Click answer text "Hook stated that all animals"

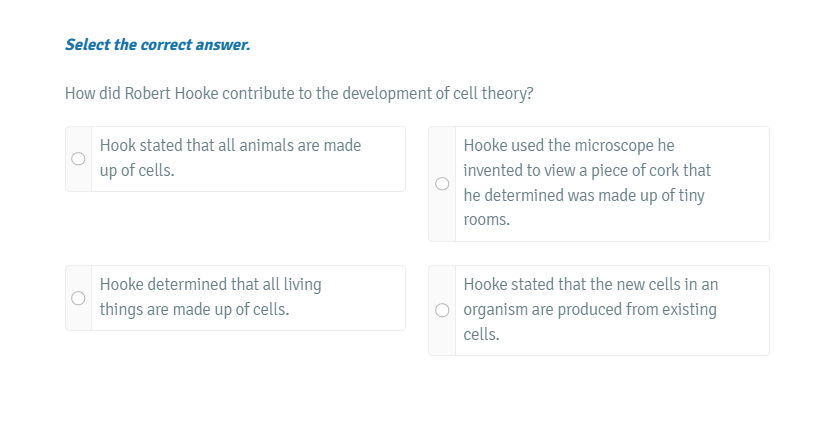tap(230, 146)
